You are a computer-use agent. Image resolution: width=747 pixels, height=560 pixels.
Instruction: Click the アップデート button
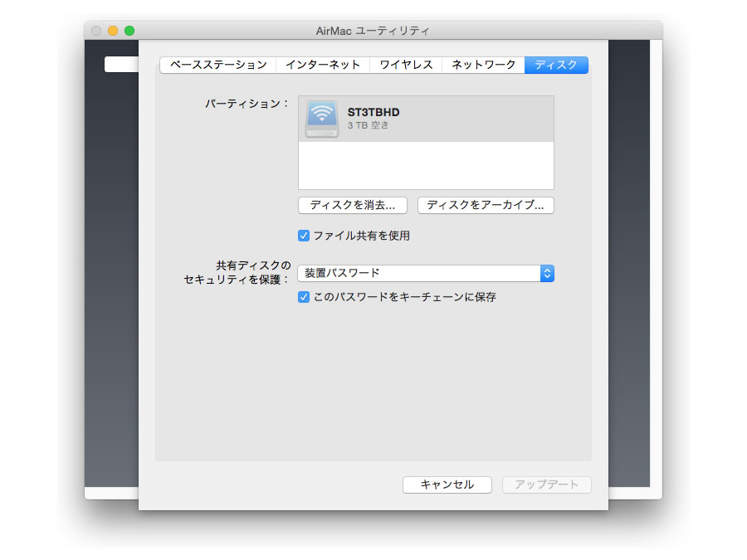[x=546, y=485]
